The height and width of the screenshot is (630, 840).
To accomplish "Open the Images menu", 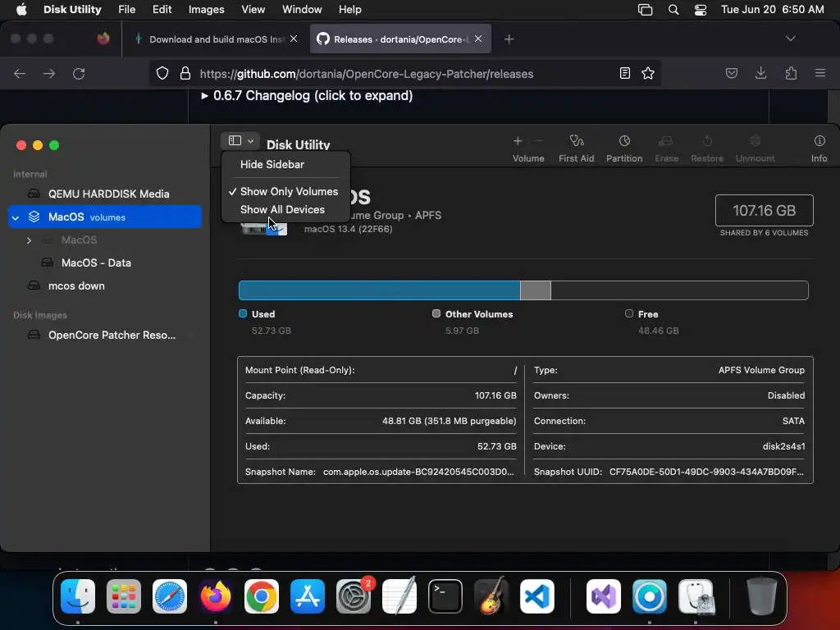I will click(206, 10).
